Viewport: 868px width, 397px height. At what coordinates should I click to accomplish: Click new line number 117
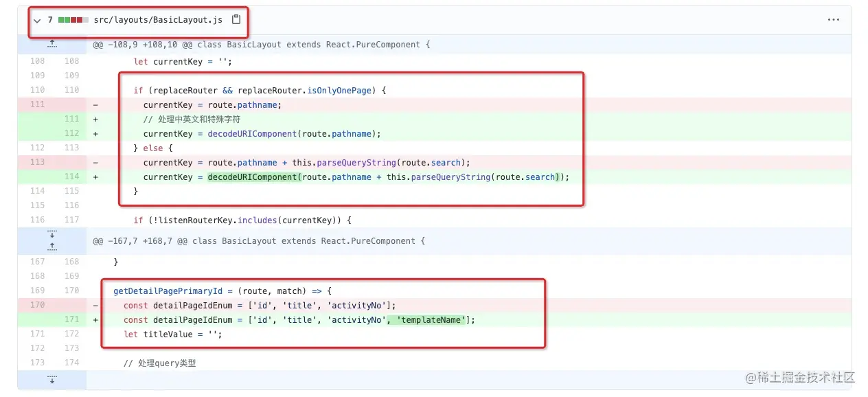(71, 220)
